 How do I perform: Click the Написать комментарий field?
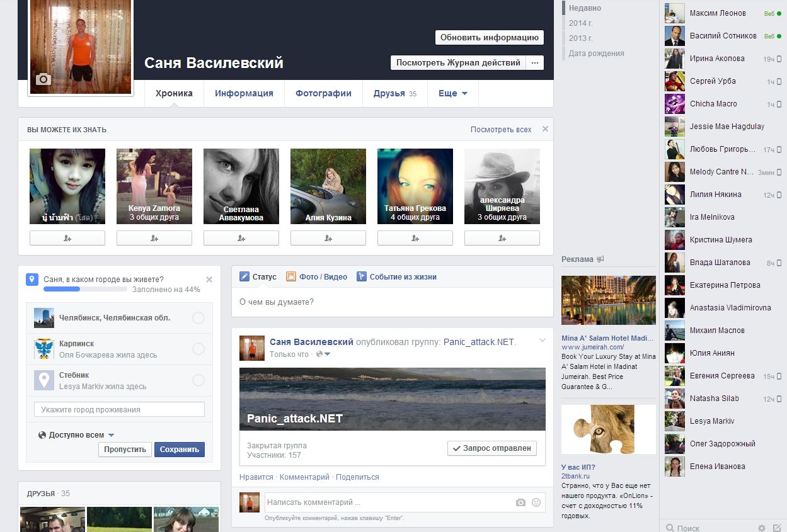coord(388,502)
